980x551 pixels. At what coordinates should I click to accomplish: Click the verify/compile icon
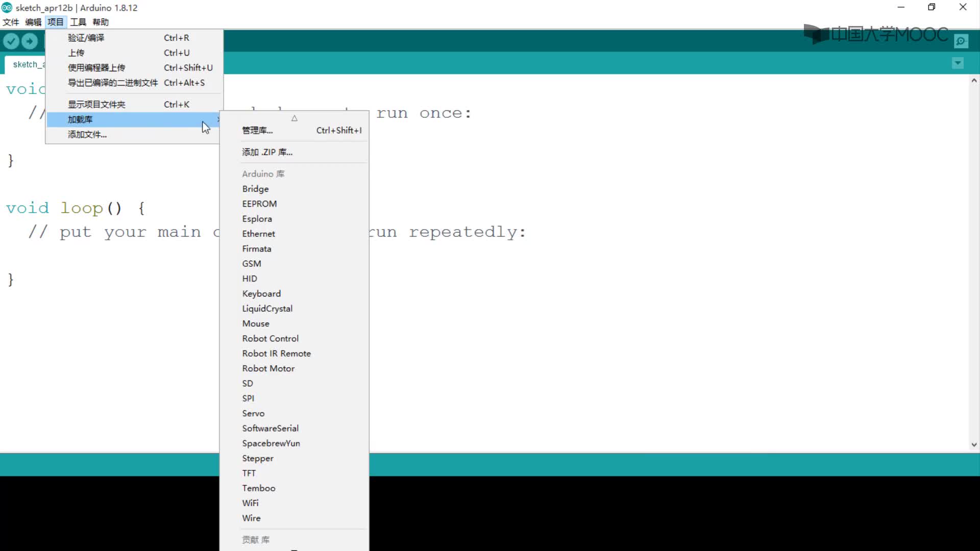[11, 42]
